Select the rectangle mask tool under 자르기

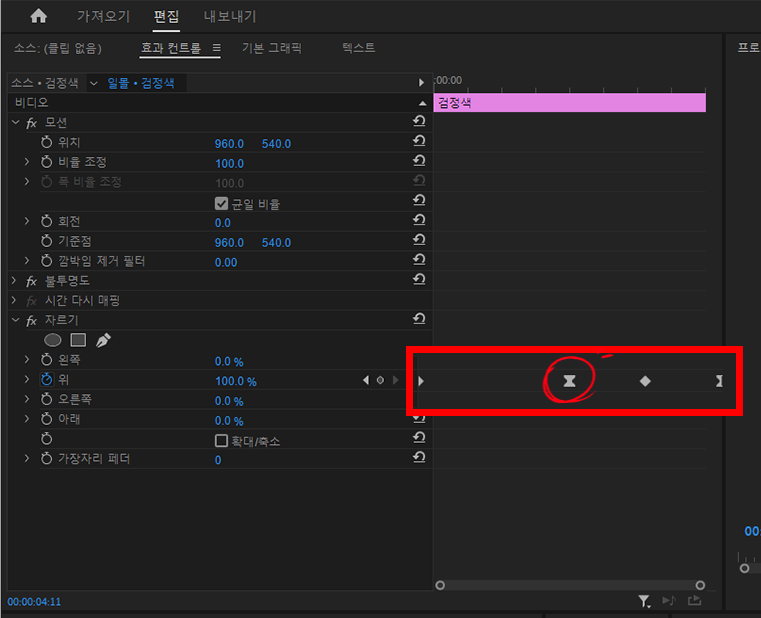(x=78, y=340)
